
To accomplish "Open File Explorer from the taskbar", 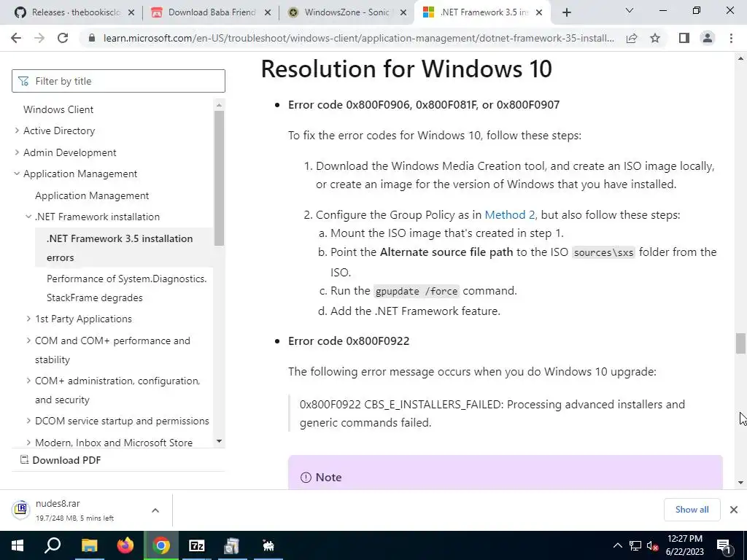I will point(89,545).
